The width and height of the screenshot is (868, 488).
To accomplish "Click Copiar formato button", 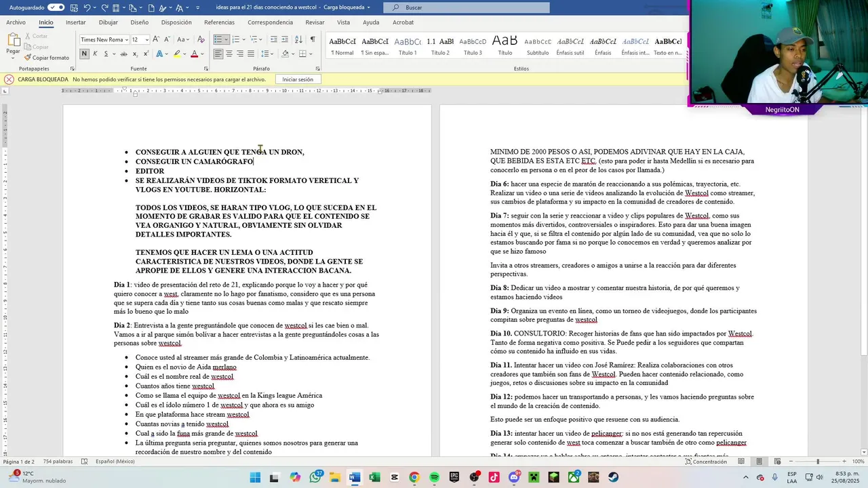I will [x=47, y=58].
